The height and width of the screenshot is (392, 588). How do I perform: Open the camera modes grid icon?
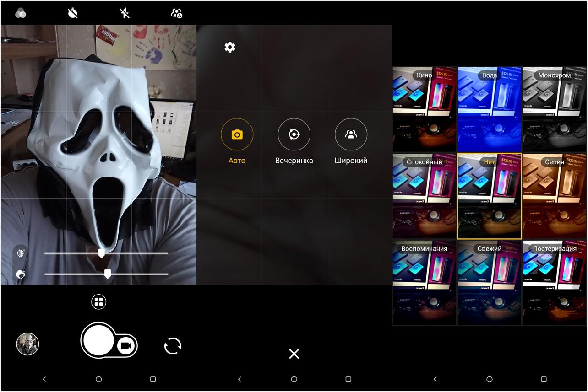[98, 302]
